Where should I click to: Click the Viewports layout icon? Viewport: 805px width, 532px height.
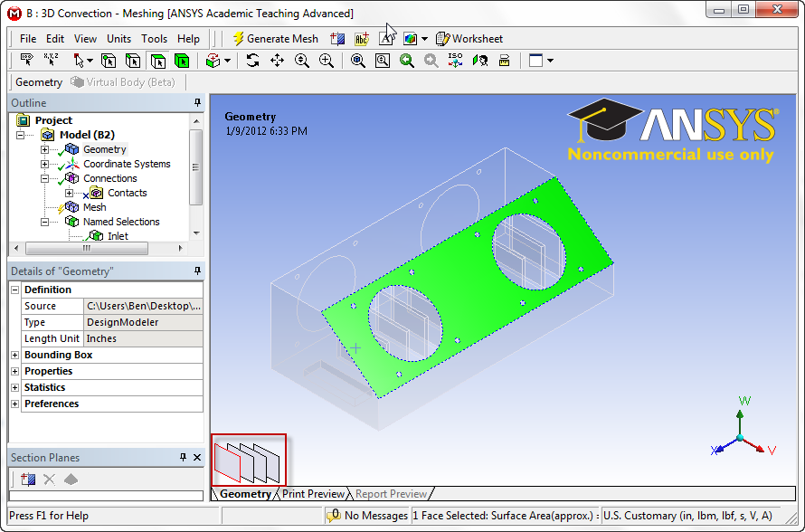coord(536,60)
